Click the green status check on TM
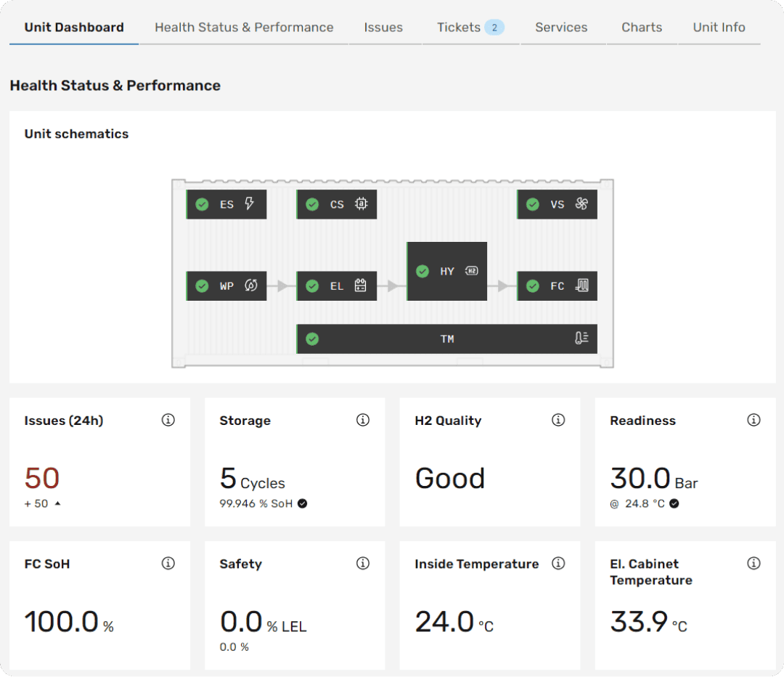The width and height of the screenshot is (784, 677). click(x=312, y=338)
